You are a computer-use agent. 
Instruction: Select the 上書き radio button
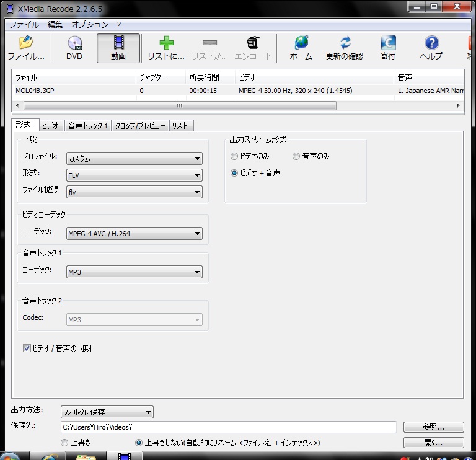pyautogui.click(x=64, y=443)
